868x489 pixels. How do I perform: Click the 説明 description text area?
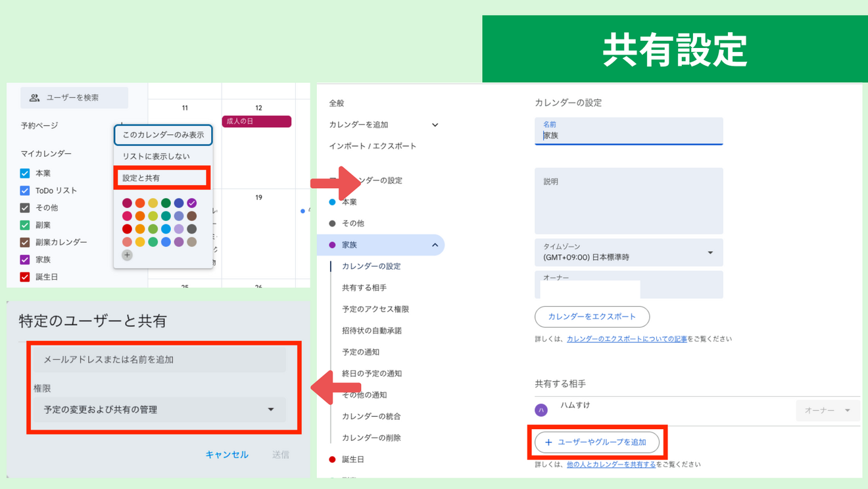coord(629,201)
